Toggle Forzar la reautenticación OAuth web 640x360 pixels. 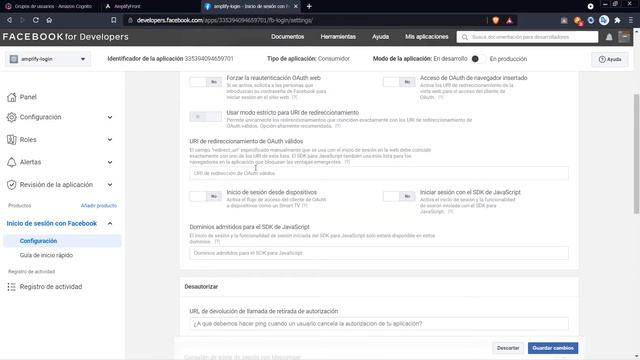(x=205, y=82)
